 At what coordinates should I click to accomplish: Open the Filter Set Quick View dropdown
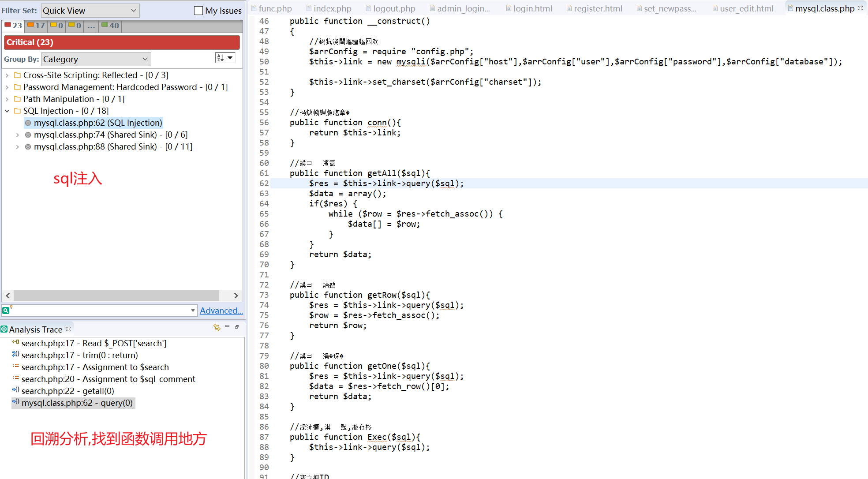[x=90, y=11]
